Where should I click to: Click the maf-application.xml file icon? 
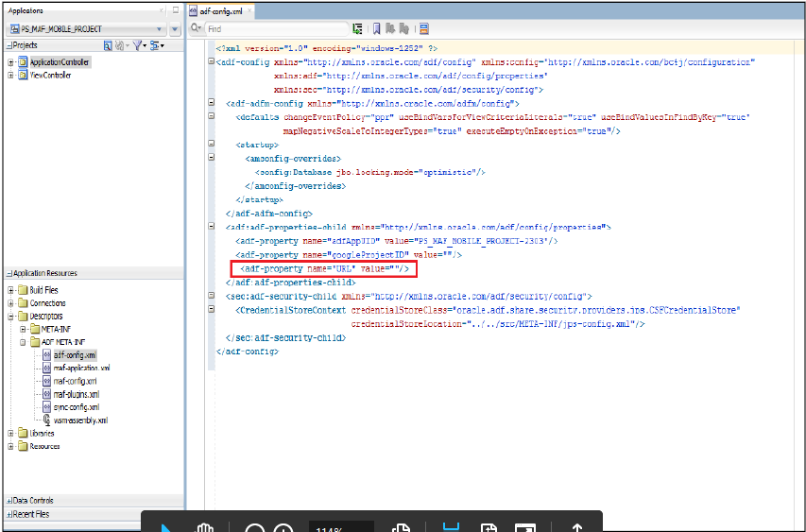[47, 368]
